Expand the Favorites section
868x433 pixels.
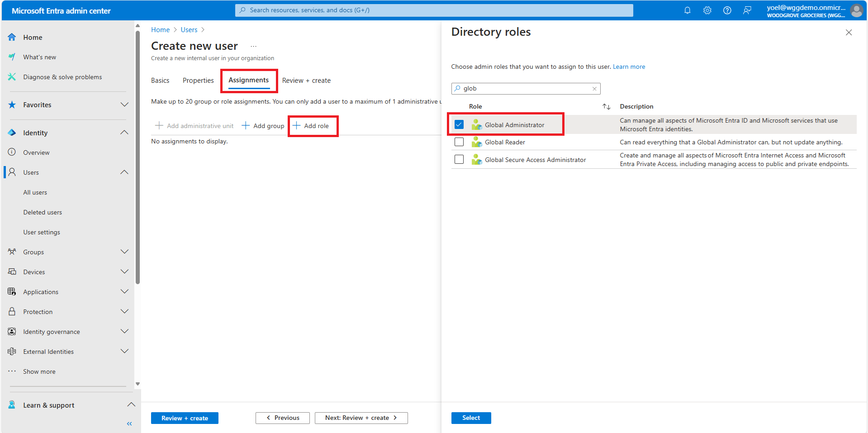coord(124,105)
